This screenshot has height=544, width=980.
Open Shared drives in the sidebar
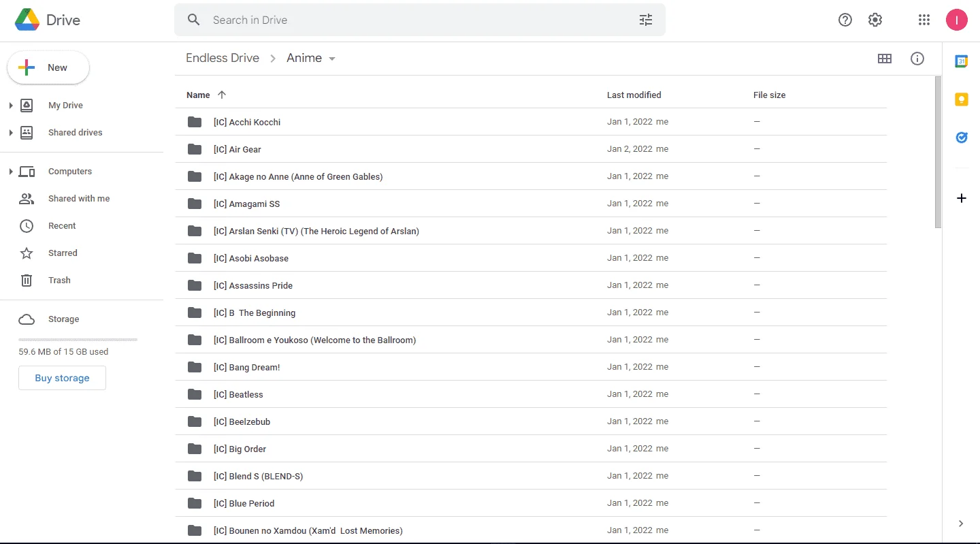click(x=76, y=133)
